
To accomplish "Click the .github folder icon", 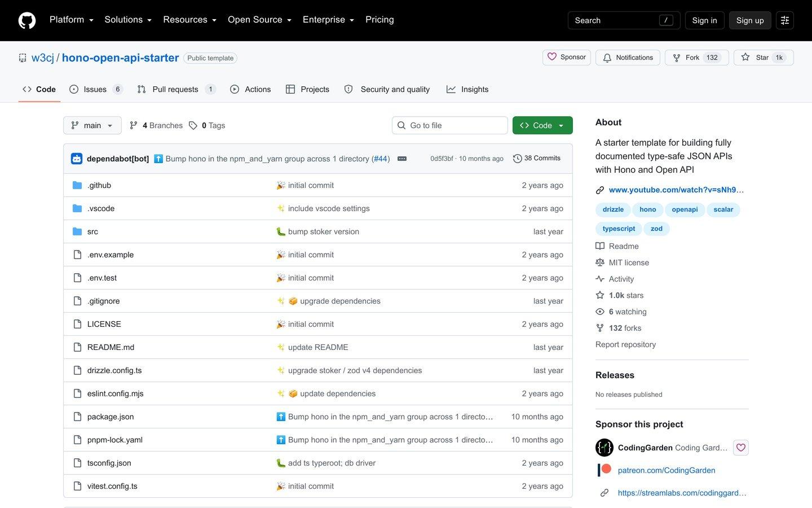I will pyautogui.click(x=77, y=185).
